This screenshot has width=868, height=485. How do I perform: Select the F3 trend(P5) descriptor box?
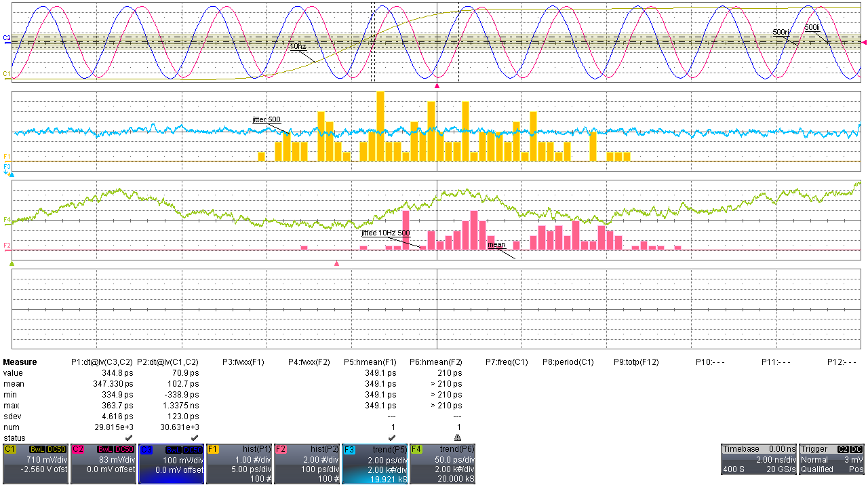374,464
